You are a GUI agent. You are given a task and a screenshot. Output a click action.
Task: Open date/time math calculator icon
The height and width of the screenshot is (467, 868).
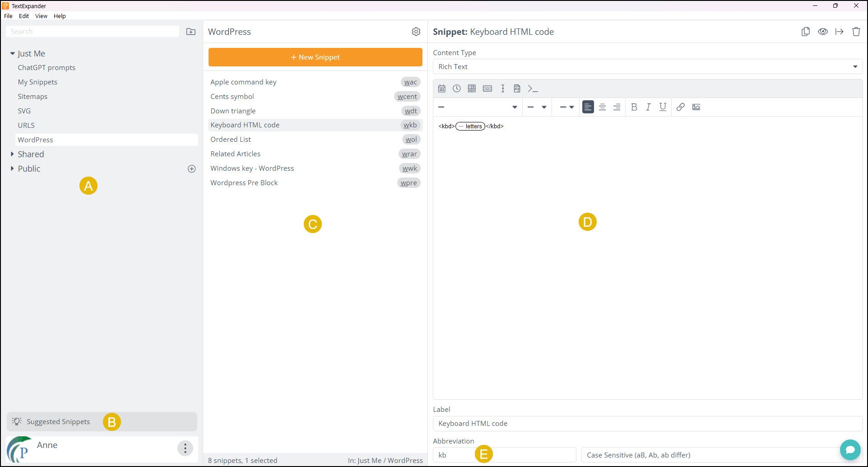472,89
